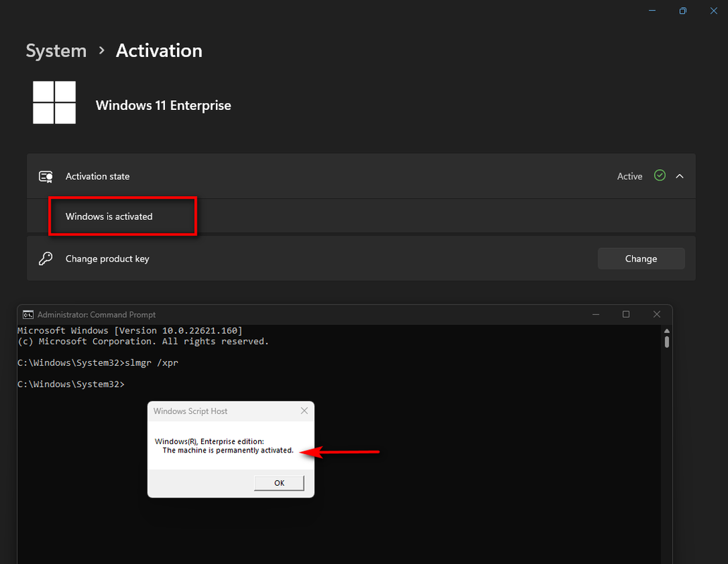Click the Windows is activated text

point(109,216)
